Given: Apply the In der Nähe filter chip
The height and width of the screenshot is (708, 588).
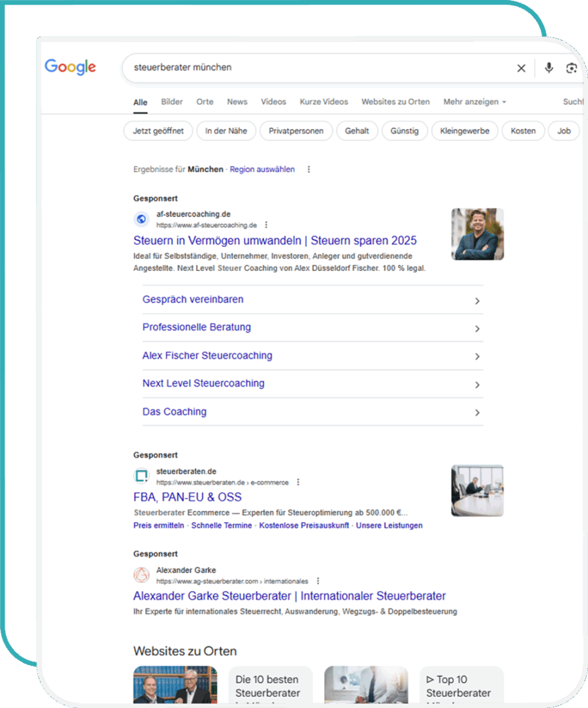Looking at the screenshot, I should 226,131.
